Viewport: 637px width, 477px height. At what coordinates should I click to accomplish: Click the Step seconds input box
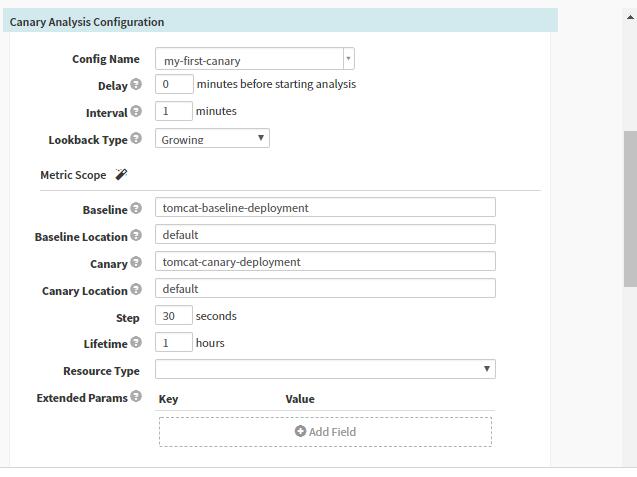click(x=174, y=316)
